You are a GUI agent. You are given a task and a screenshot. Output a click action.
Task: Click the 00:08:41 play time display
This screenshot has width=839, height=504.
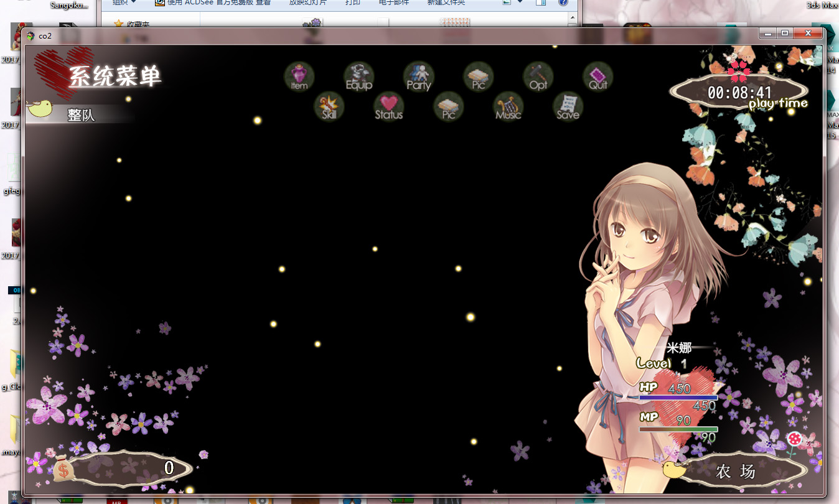coord(739,93)
